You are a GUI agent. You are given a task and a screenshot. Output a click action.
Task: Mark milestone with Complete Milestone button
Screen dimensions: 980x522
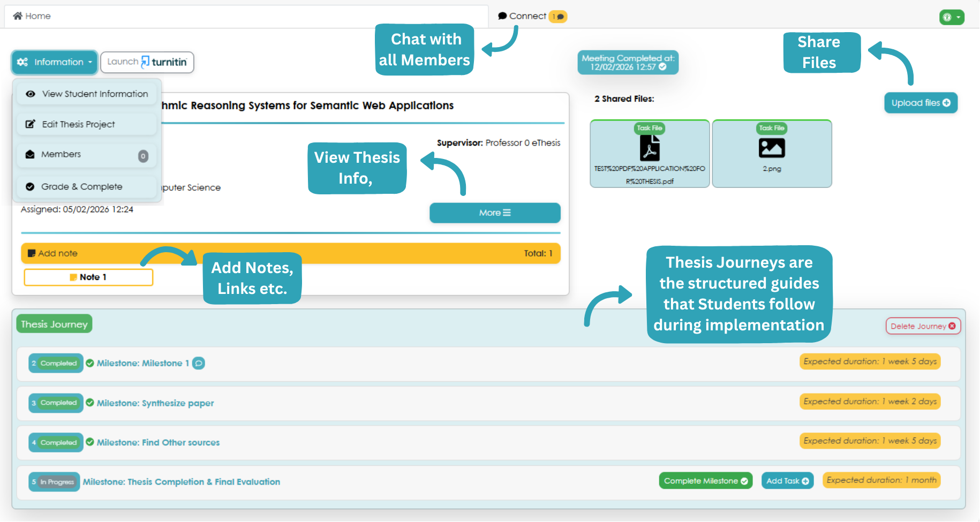coord(705,481)
